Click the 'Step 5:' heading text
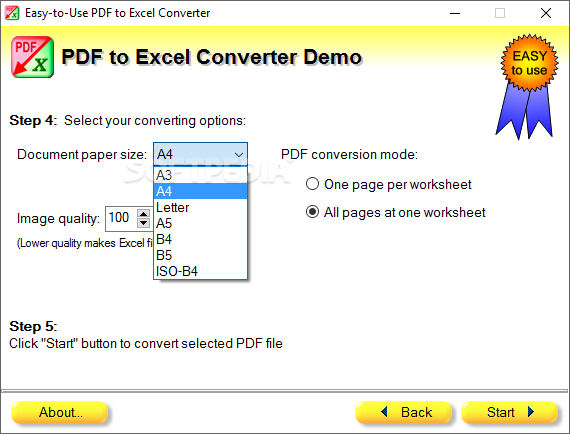 click(33, 326)
